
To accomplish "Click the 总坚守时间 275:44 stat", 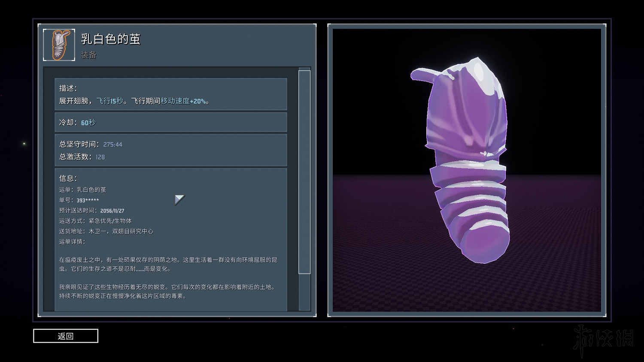I will click(91, 145).
